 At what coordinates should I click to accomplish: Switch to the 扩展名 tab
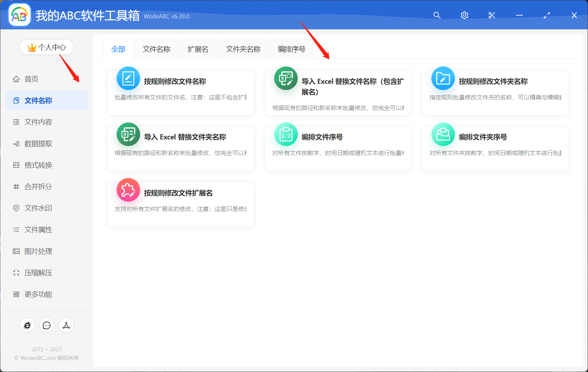198,49
